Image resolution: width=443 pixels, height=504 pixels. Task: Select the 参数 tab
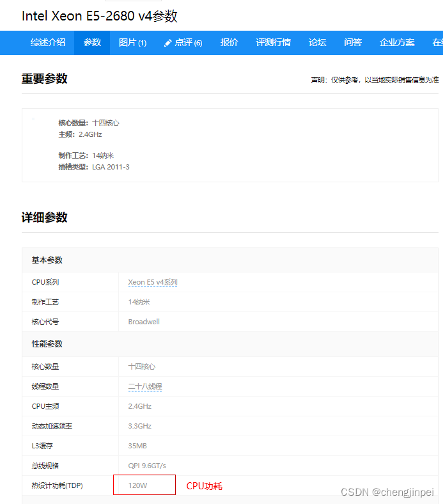pos(92,42)
